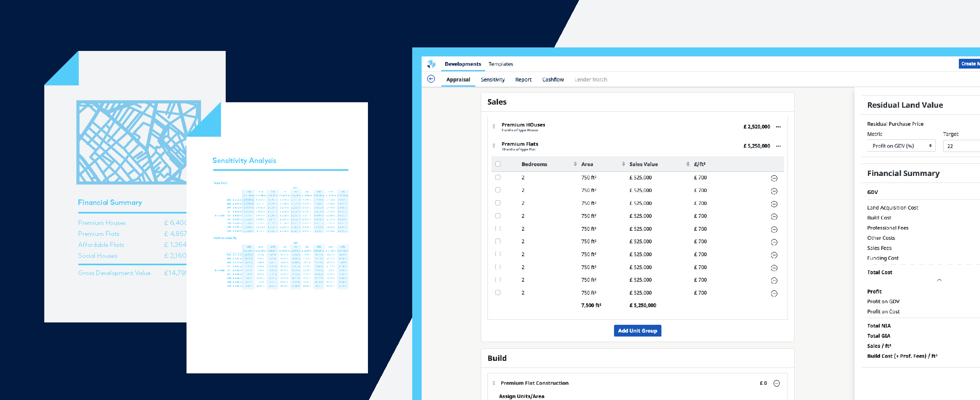
Task: Open the Cashflow tab
Action: click(x=552, y=80)
